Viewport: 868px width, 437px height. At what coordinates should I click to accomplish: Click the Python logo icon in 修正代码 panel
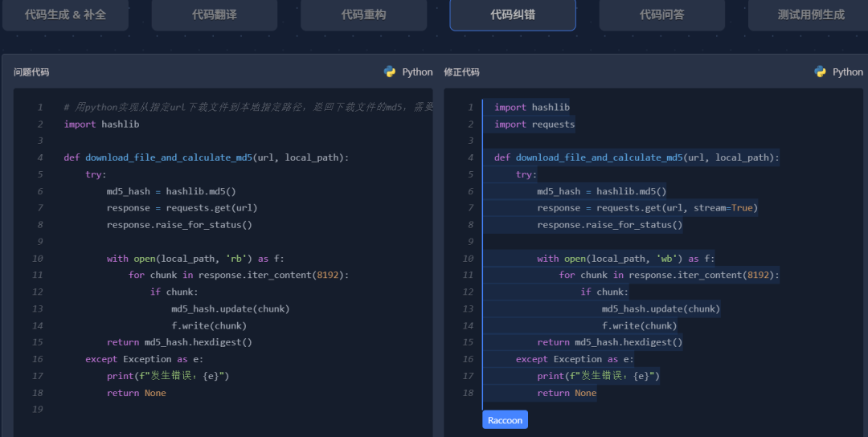820,72
